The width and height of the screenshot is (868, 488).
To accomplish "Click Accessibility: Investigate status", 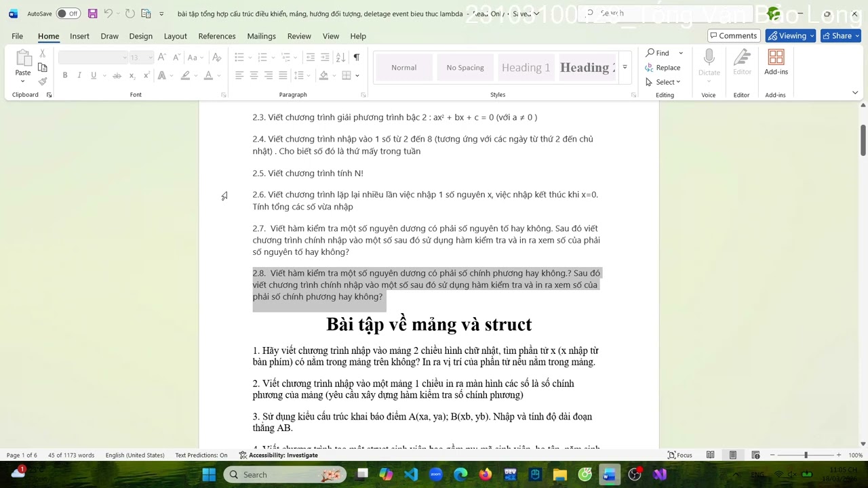I will pos(278,455).
